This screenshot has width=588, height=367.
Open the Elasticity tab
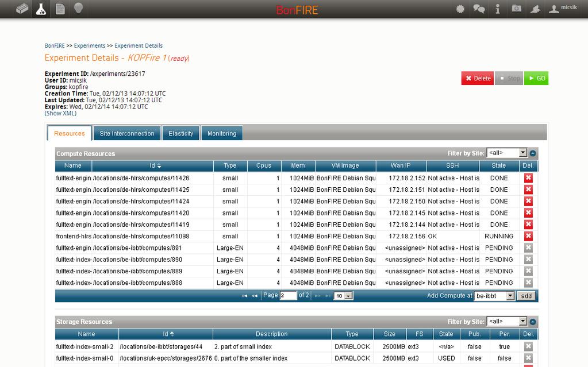tap(180, 133)
